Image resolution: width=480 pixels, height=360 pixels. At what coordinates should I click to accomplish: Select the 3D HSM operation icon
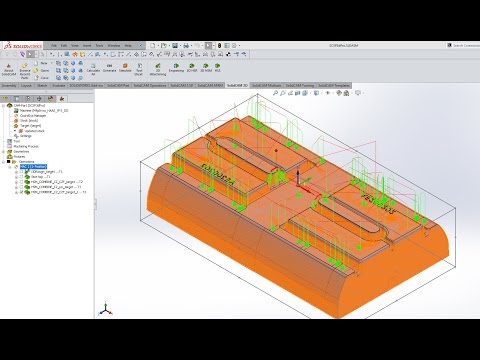[x=206, y=68]
